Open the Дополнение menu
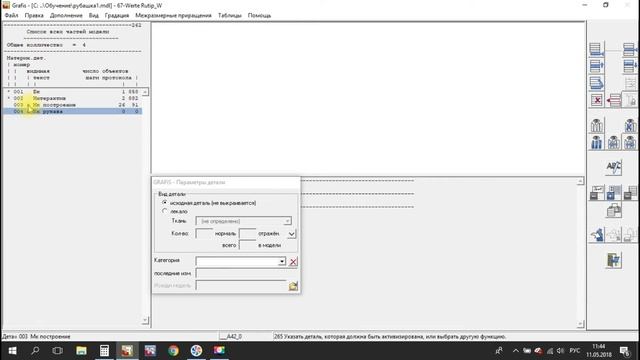The height and width of the screenshot is (360, 640). pyautogui.click(x=66, y=16)
